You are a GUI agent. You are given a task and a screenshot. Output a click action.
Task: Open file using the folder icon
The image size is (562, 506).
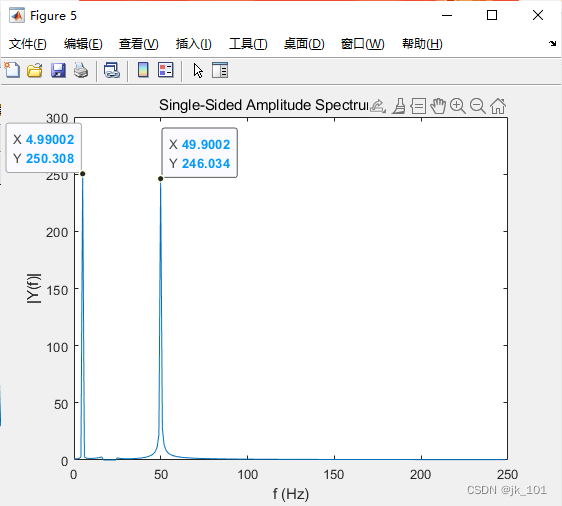tap(35, 70)
